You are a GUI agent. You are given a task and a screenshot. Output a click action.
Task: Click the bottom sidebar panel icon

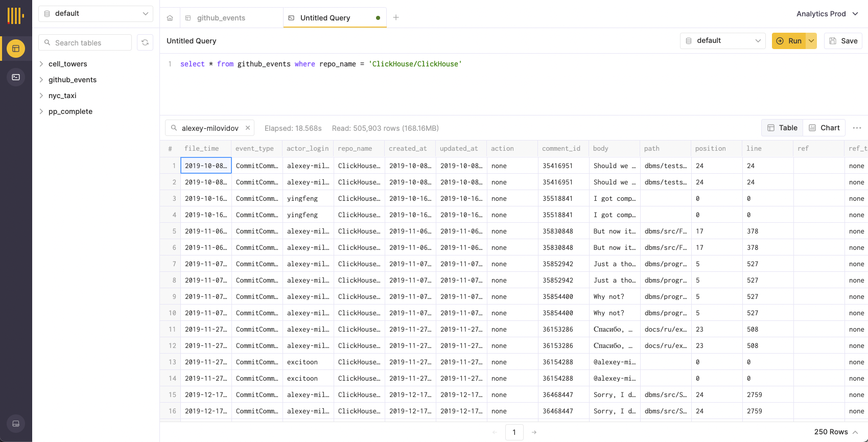[16, 424]
